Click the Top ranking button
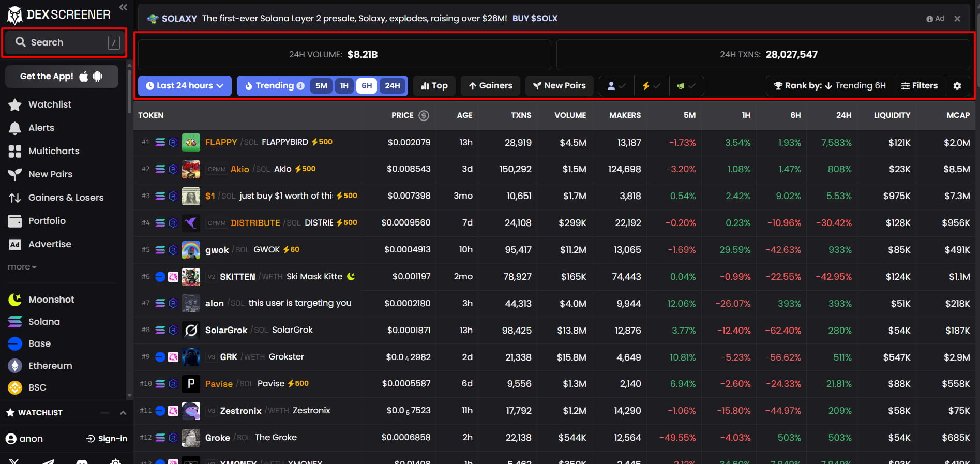 (x=434, y=86)
